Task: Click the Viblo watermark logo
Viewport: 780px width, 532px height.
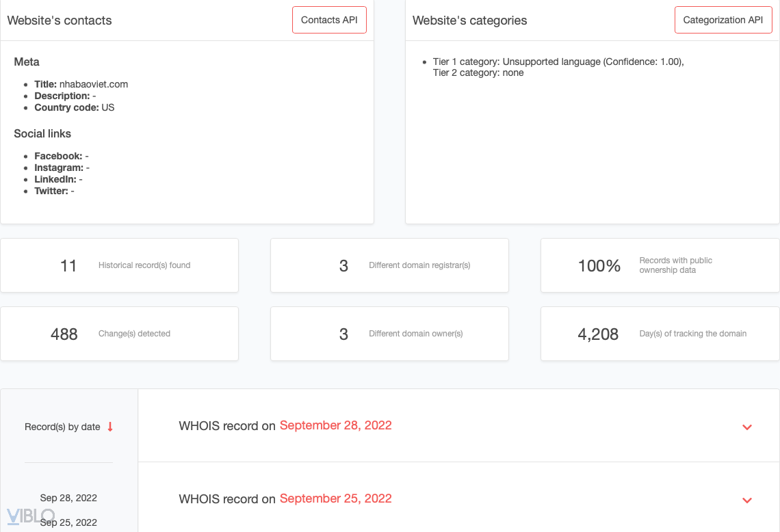Action: click(31, 516)
